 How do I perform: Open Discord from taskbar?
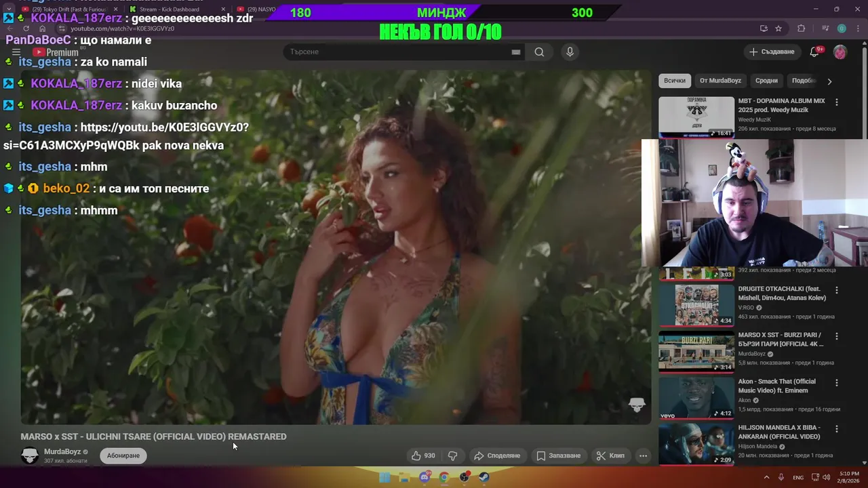click(425, 477)
